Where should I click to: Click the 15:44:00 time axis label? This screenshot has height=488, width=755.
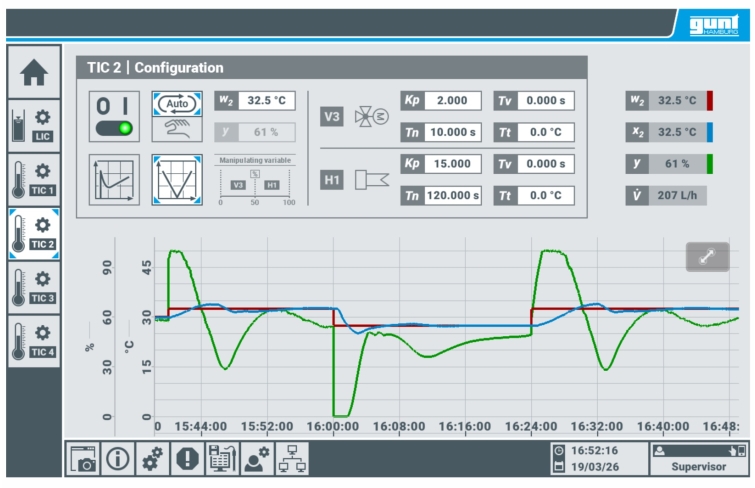(x=201, y=427)
